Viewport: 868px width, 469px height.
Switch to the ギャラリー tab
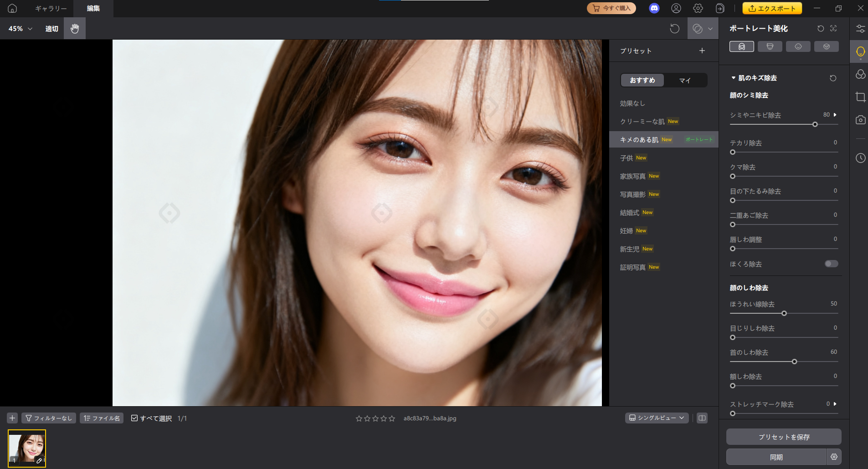(50, 8)
